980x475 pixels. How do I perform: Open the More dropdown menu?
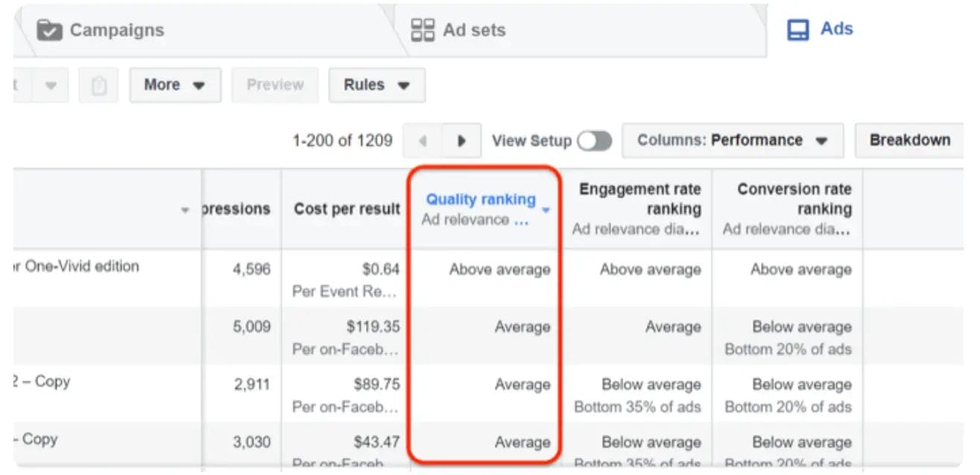(175, 84)
